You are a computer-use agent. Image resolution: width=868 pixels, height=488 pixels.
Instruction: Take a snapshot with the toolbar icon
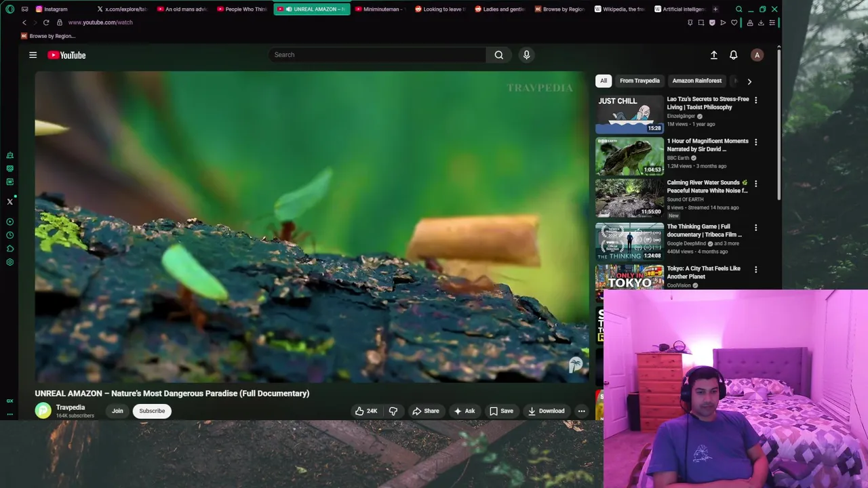701,22
